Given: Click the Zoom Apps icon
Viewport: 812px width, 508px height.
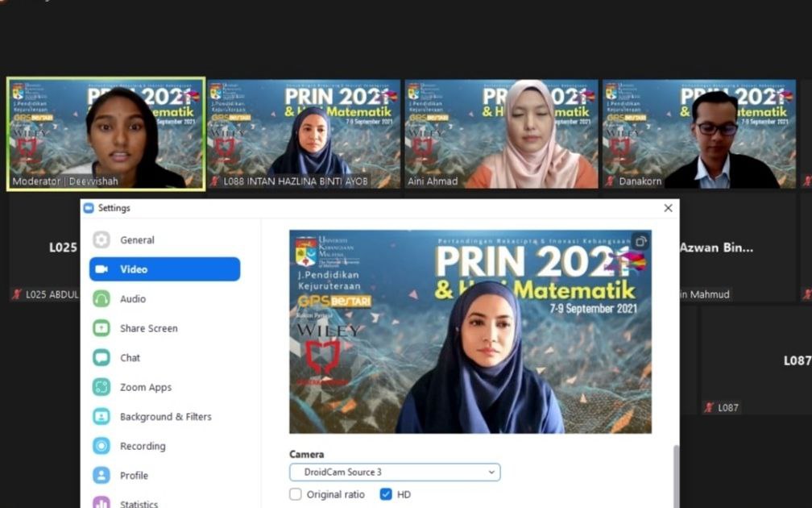Looking at the screenshot, I should [x=101, y=387].
